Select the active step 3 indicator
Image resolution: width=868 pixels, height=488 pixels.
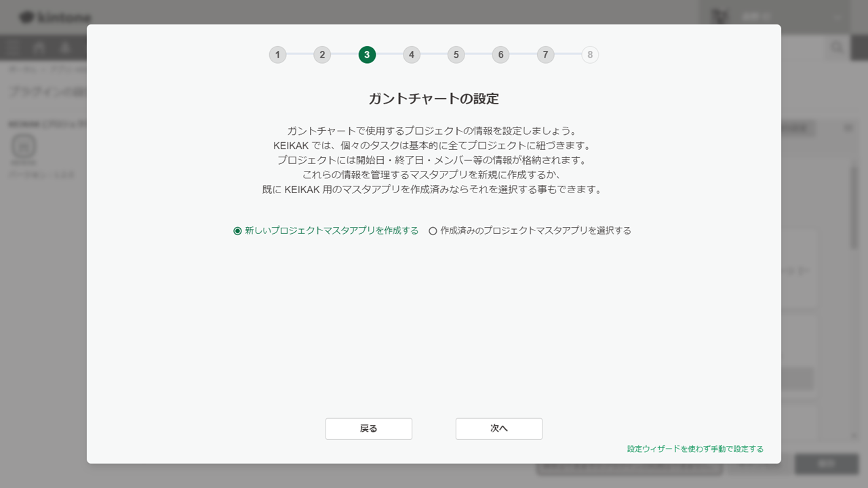[367, 55]
